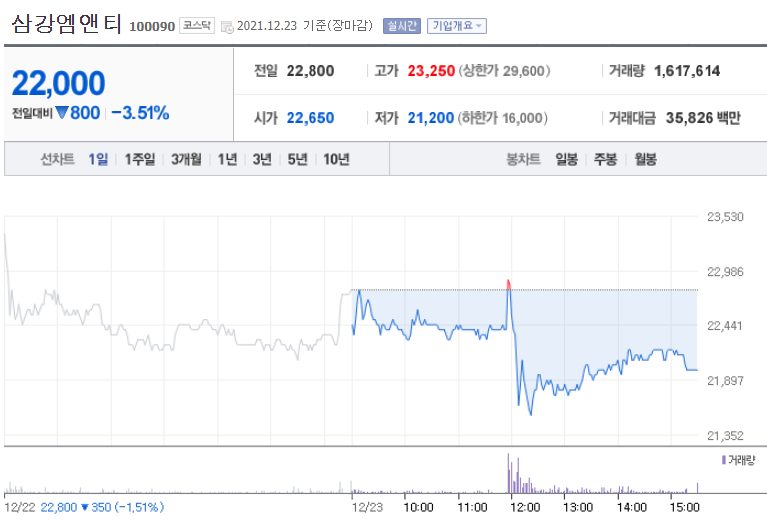The image size is (767, 526).
Task: Click the 거래대금 value 35,826 백만
Action: (x=703, y=118)
